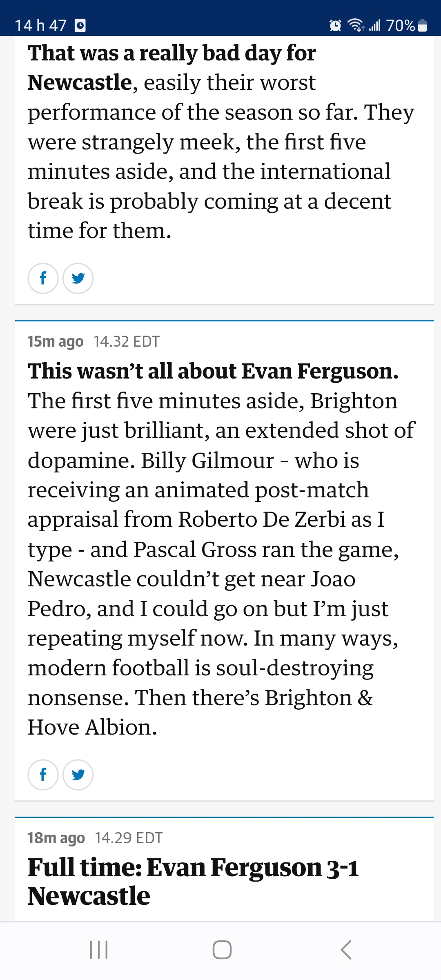Image resolution: width=441 pixels, height=980 pixels.
Task: Tap 'This wasn't all about Evan Ferguson' heading
Action: (213, 371)
